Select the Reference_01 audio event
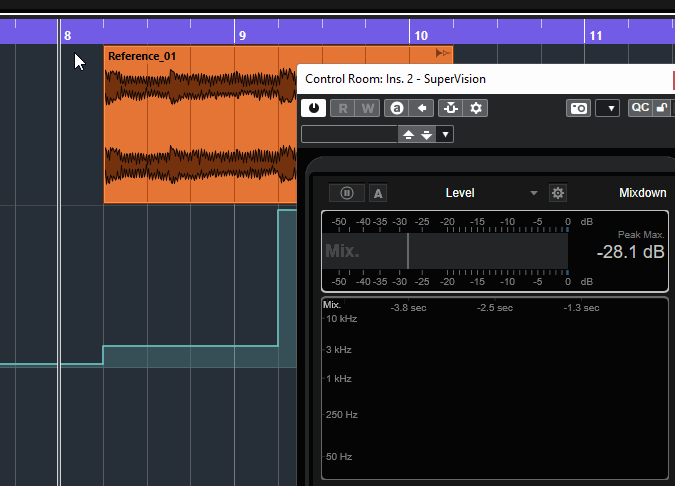Screen dimensions: 675x486 tap(200, 124)
